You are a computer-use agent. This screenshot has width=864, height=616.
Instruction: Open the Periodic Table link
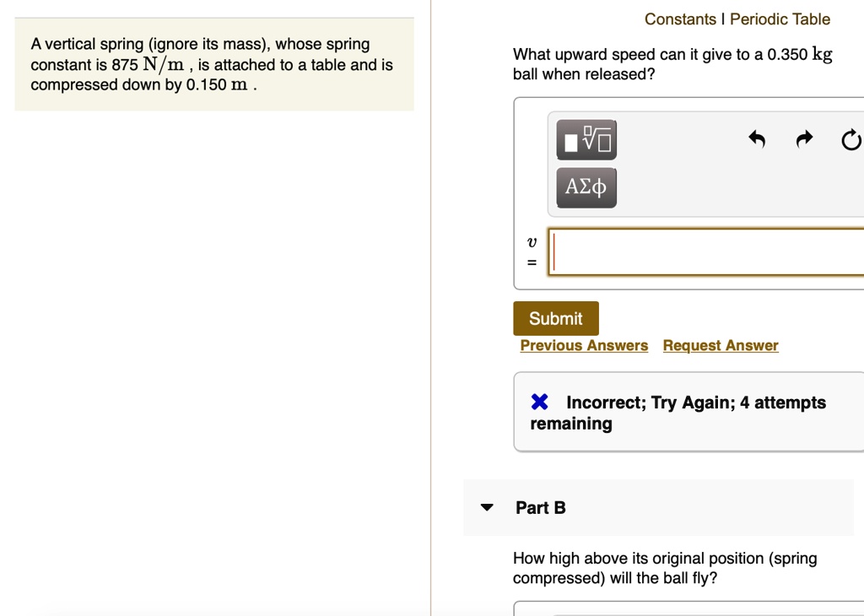click(780, 19)
